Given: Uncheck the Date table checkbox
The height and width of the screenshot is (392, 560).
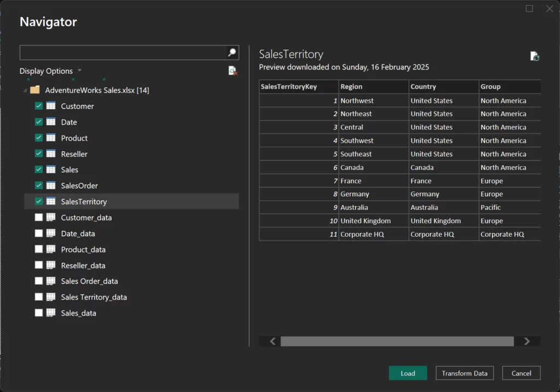Looking at the screenshot, I should point(39,122).
